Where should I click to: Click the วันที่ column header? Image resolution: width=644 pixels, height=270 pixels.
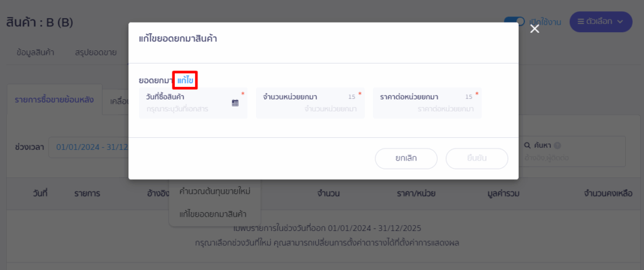tap(40, 194)
